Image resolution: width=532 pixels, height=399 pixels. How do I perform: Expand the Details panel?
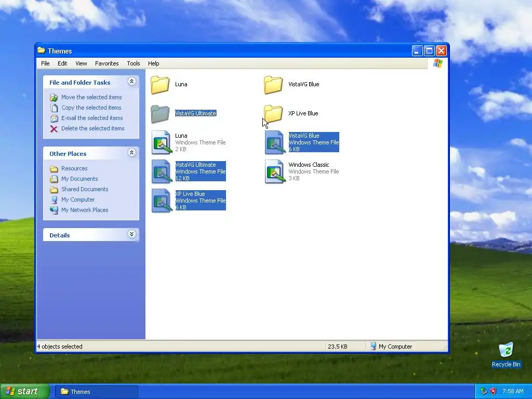pos(131,234)
